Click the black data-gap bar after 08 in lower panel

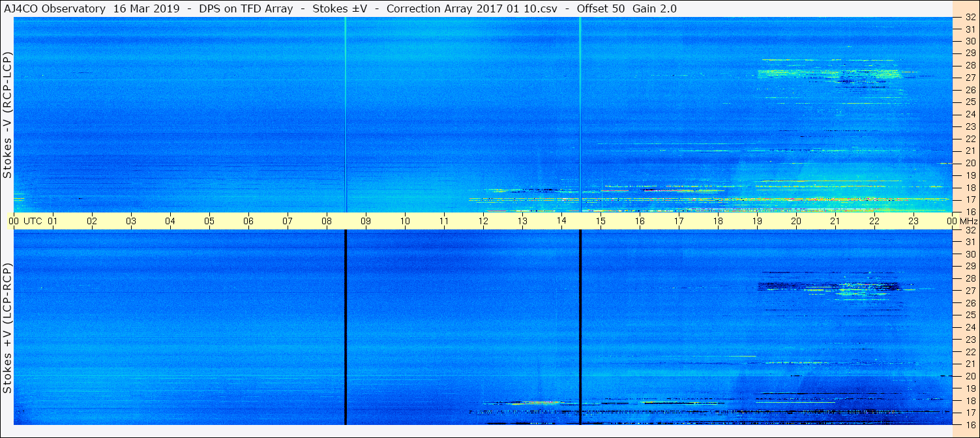click(346, 327)
